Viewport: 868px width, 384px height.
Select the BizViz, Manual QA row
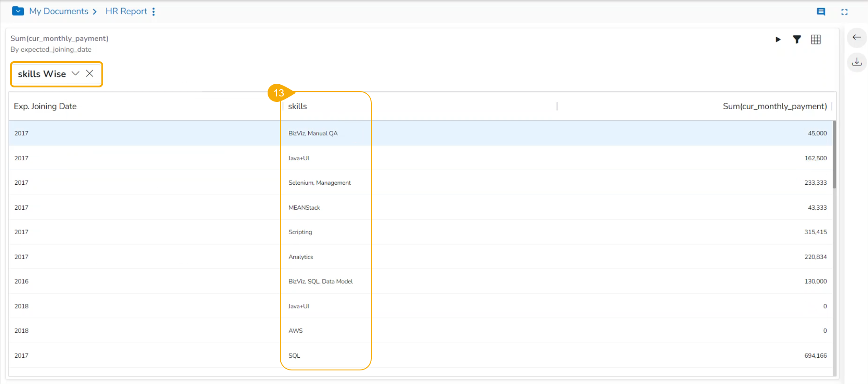point(313,133)
